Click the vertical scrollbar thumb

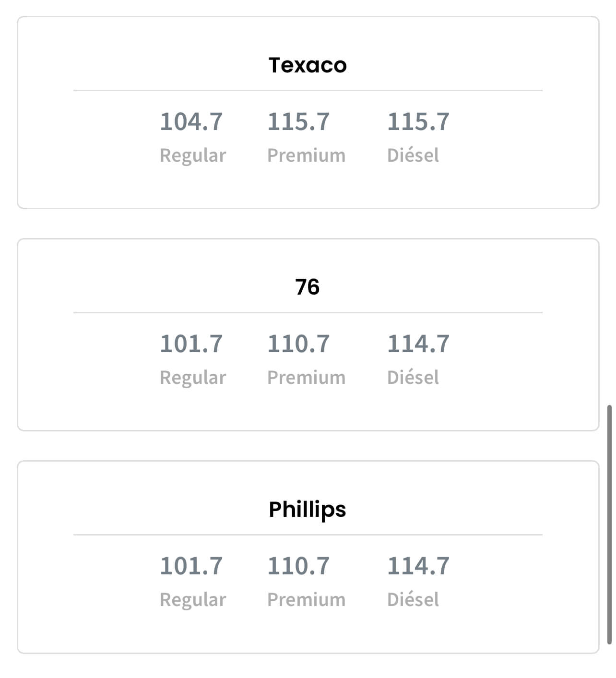pos(609,524)
